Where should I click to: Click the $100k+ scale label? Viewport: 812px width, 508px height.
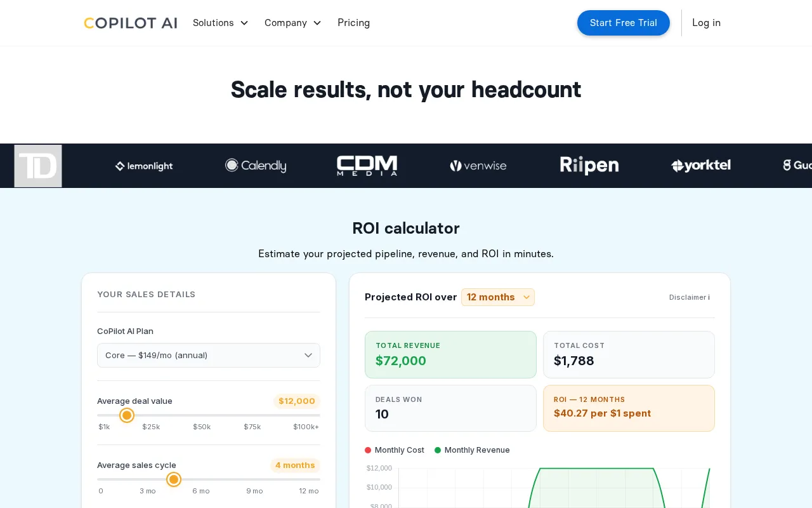coord(306,427)
